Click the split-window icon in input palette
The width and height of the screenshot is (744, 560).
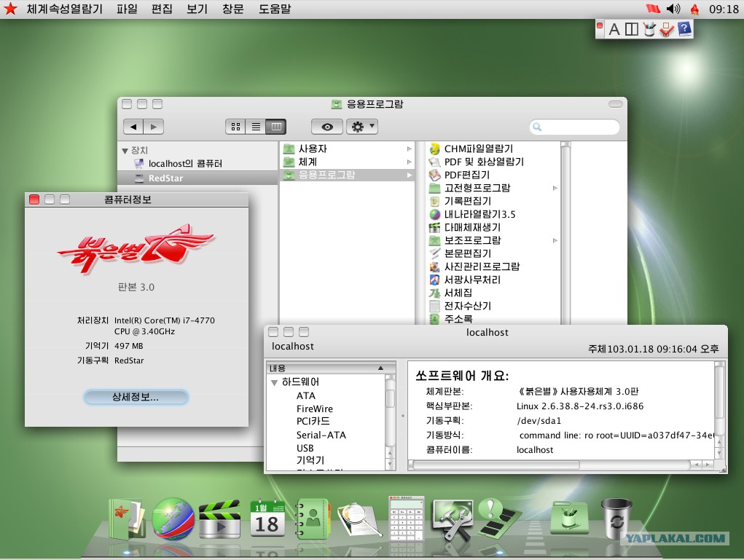632,29
